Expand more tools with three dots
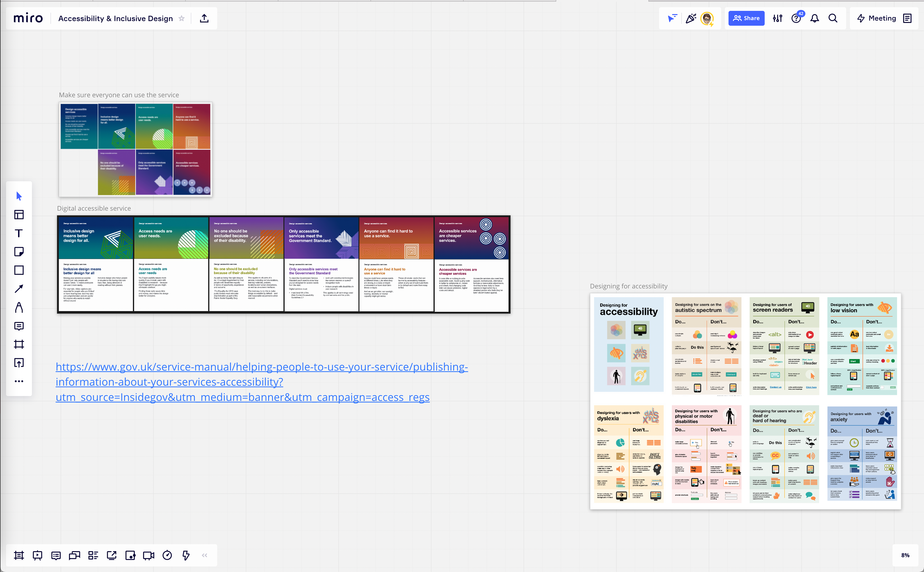 [x=19, y=381]
